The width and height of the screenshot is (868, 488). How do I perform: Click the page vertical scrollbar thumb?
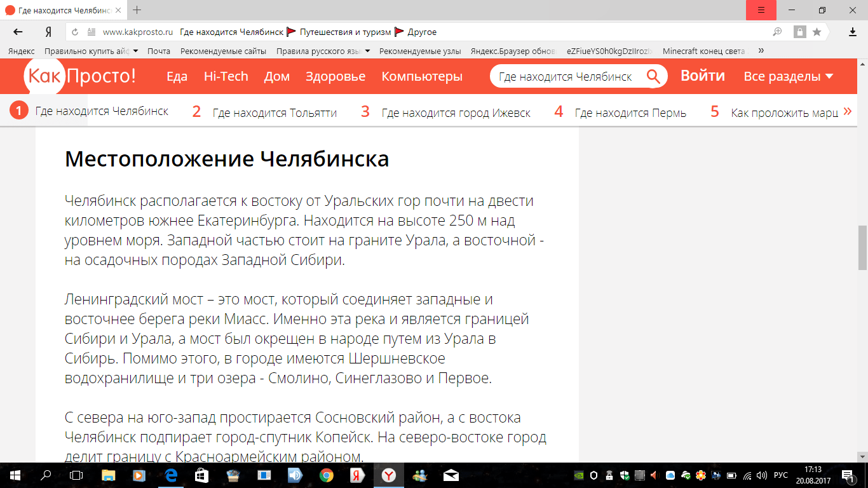click(862, 248)
